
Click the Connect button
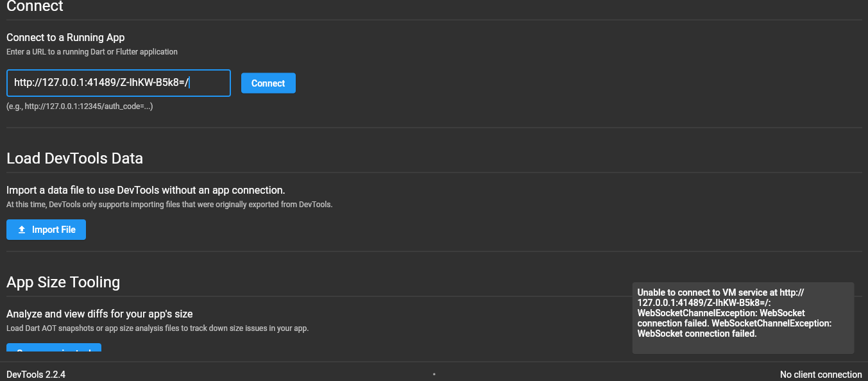tap(268, 83)
